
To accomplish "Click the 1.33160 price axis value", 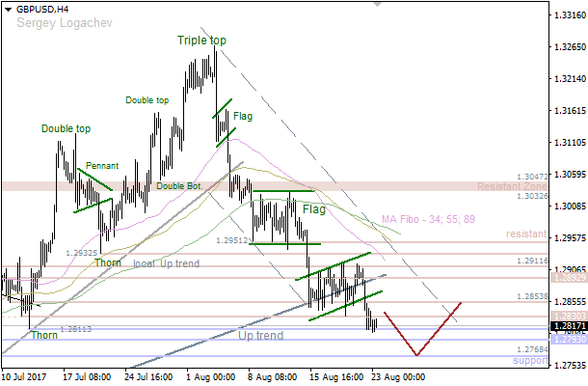I will click(x=569, y=15).
